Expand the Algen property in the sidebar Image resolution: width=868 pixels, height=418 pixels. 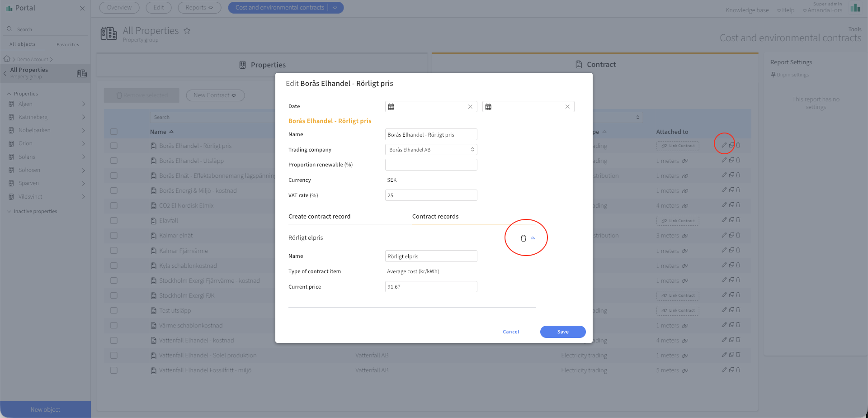(x=83, y=104)
